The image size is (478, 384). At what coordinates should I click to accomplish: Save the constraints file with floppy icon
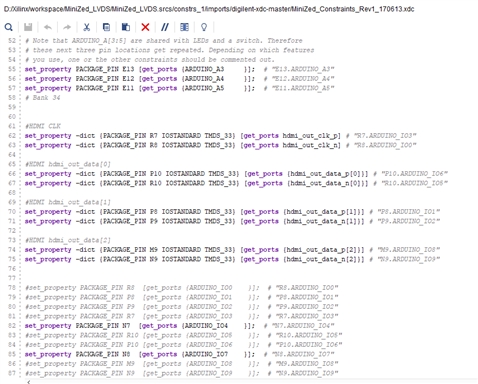28,27
